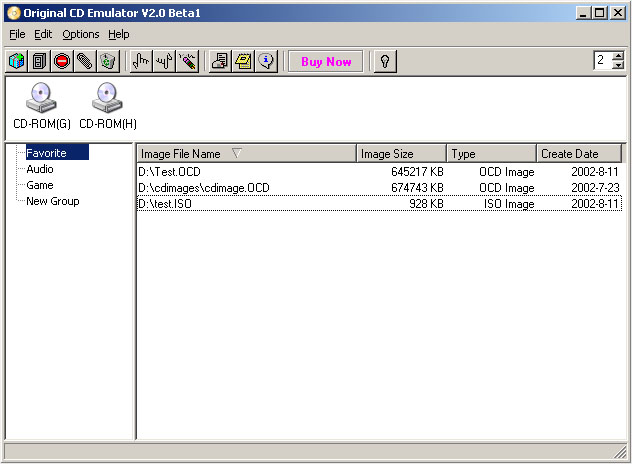Select the D:\cdimages\cdimage.OCD image row
This screenshot has width=632, height=464.
[204, 188]
